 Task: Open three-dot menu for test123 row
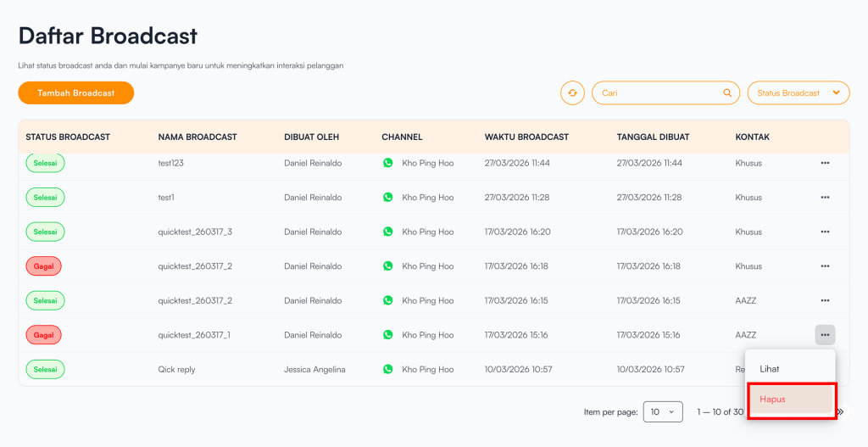pyautogui.click(x=825, y=163)
